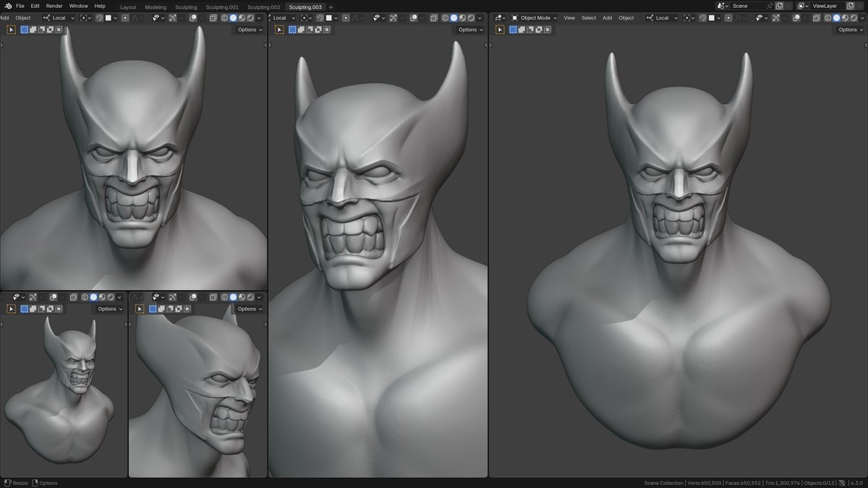Open Object menu in the front close-up viewport header
Viewport: 868px width, 488px height.
[23, 17]
